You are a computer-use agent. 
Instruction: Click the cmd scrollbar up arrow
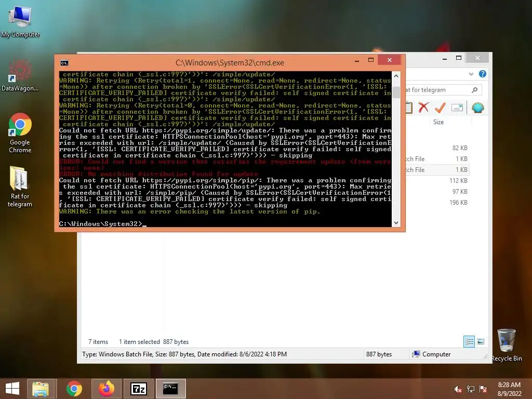[396, 76]
